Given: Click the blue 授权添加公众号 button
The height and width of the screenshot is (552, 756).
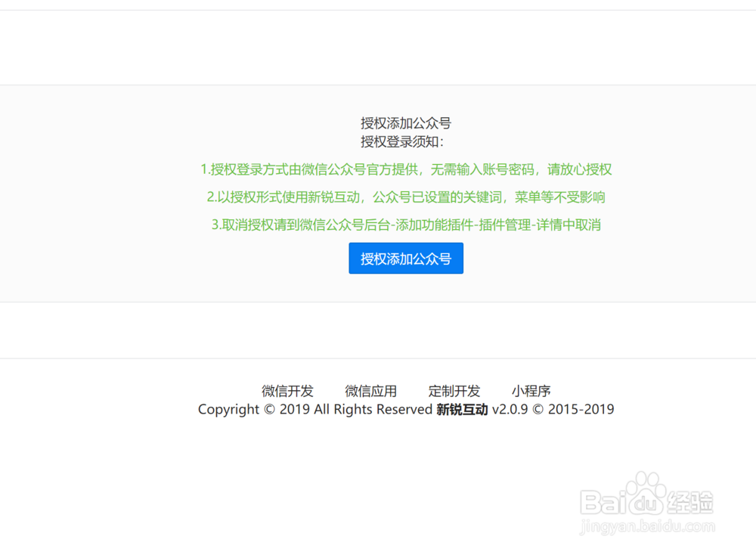Looking at the screenshot, I should [x=406, y=258].
